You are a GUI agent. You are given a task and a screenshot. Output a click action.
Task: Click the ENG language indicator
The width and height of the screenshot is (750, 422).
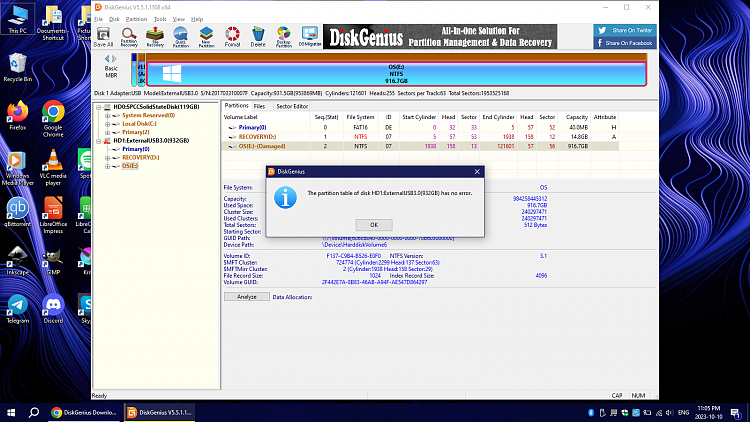coord(684,412)
